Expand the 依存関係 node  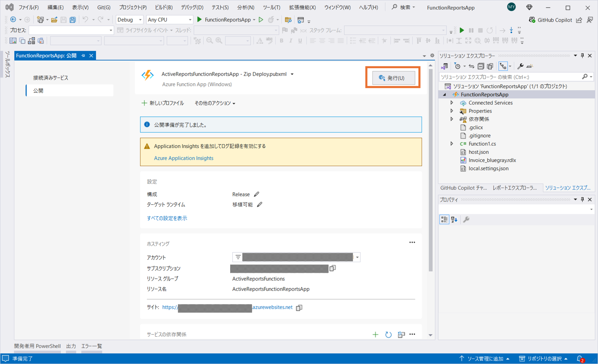pos(452,119)
